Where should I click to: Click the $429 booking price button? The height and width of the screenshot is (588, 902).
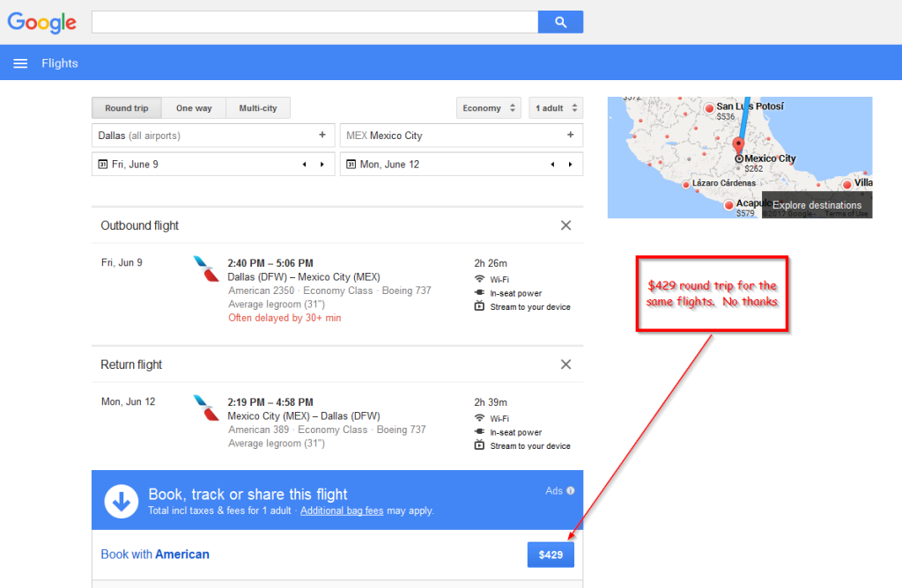(x=551, y=555)
